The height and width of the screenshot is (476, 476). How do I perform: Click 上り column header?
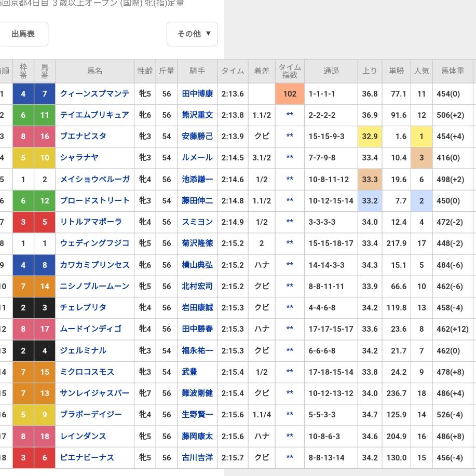[x=370, y=71]
